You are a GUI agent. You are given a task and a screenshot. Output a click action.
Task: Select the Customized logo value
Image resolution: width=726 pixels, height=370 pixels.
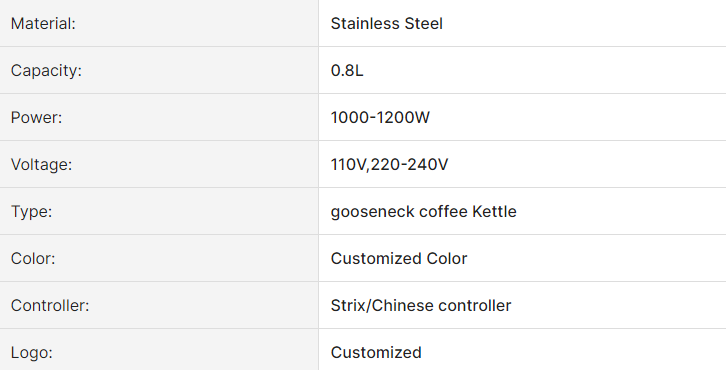tap(376, 353)
